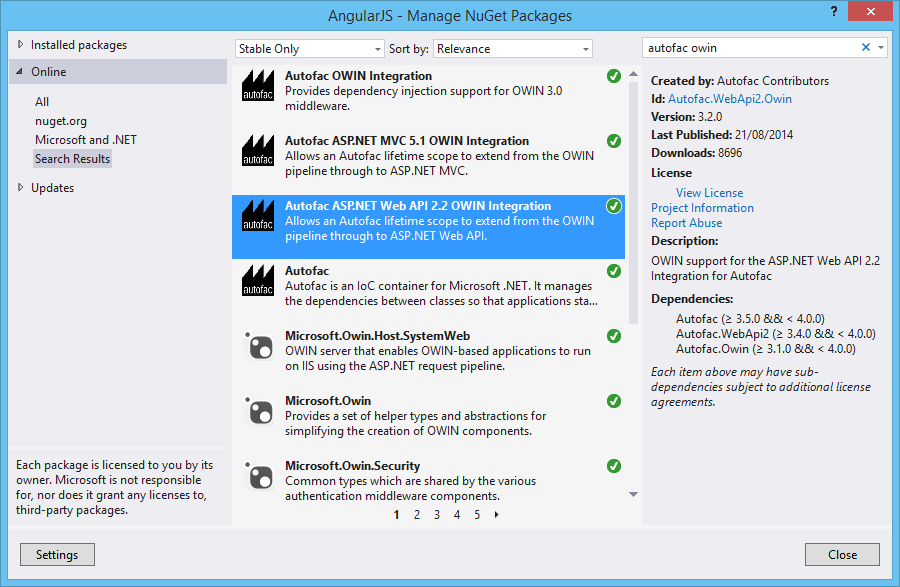Open the Autofac.WebApi2.Owin Id link

(730, 99)
